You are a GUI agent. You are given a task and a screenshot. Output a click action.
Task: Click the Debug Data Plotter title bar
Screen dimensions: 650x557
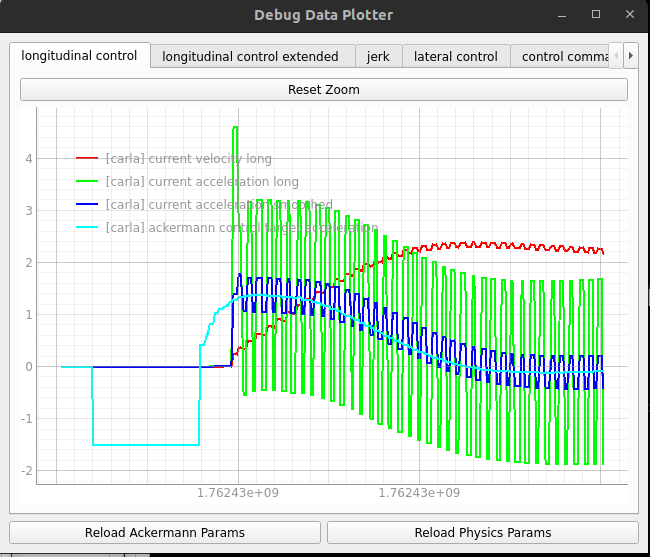click(x=323, y=14)
